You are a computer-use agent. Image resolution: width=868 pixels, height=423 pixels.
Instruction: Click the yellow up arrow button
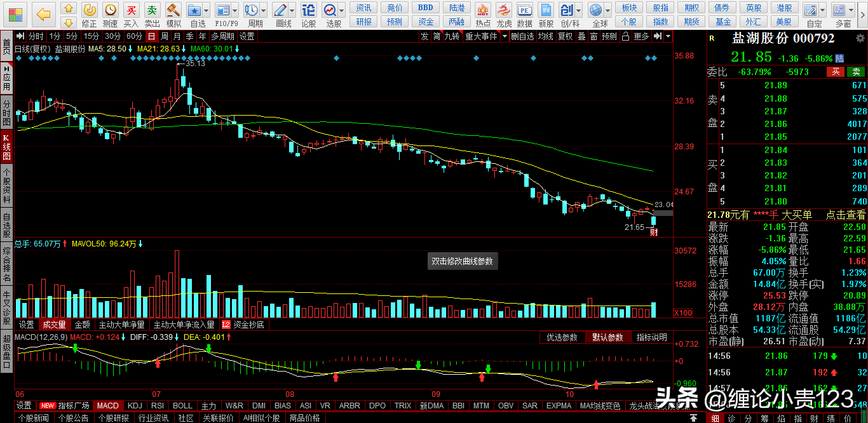[70, 8]
